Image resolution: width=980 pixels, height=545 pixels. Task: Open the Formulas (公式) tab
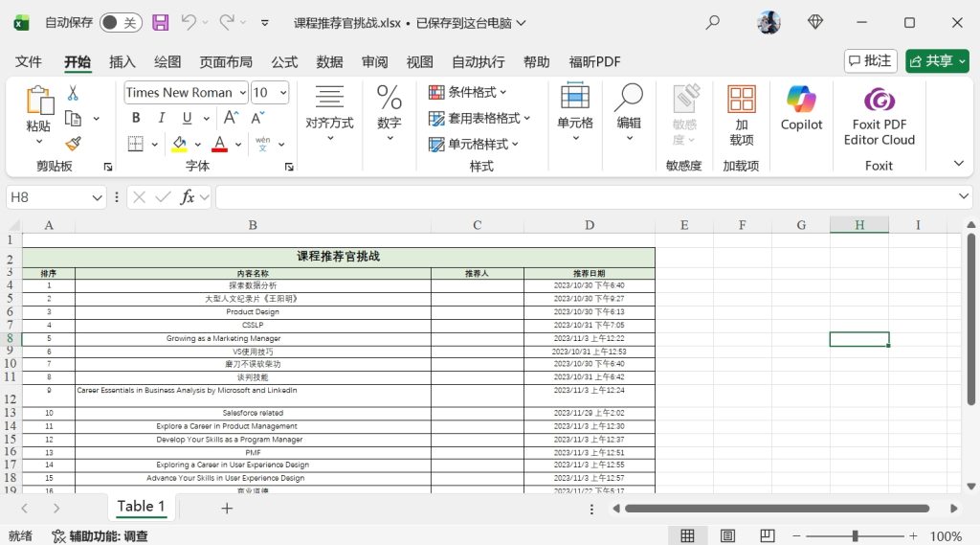(x=284, y=62)
